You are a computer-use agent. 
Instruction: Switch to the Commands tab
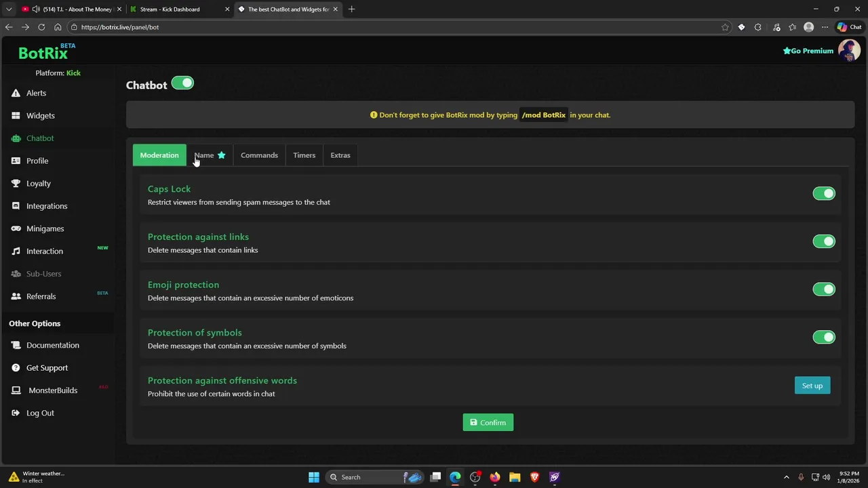[259, 155]
